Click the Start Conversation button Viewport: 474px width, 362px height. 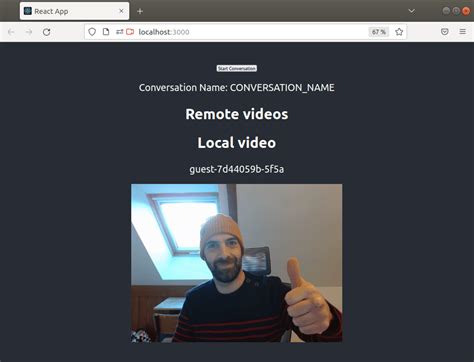pyautogui.click(x=237, y=68)
